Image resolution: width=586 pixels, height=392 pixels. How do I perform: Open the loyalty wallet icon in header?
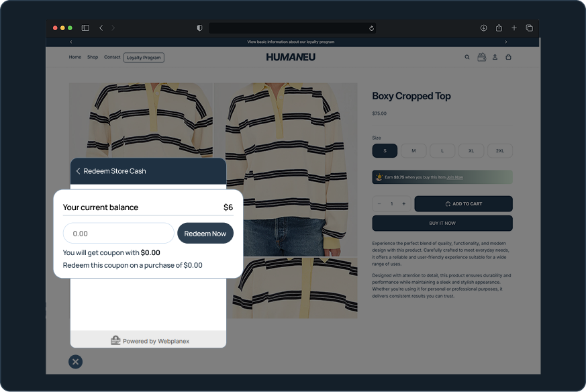pyautogui.click(x=482, y=57)
